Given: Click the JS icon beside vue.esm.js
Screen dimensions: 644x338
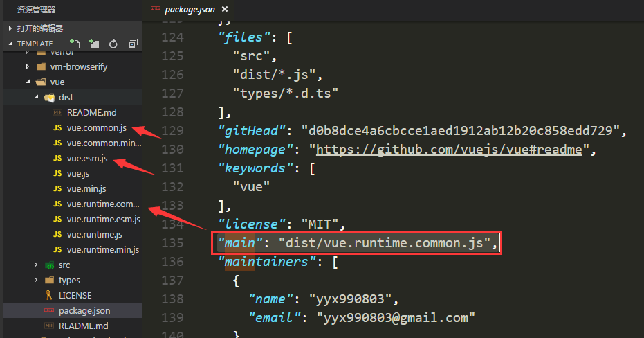Looking at the screenshot, I should coord(57,159).
